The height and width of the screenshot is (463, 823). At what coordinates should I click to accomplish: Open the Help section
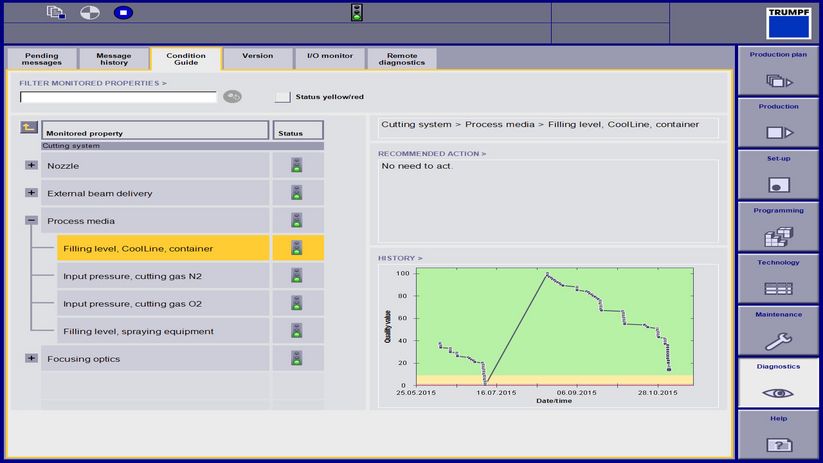coord(778,435)
